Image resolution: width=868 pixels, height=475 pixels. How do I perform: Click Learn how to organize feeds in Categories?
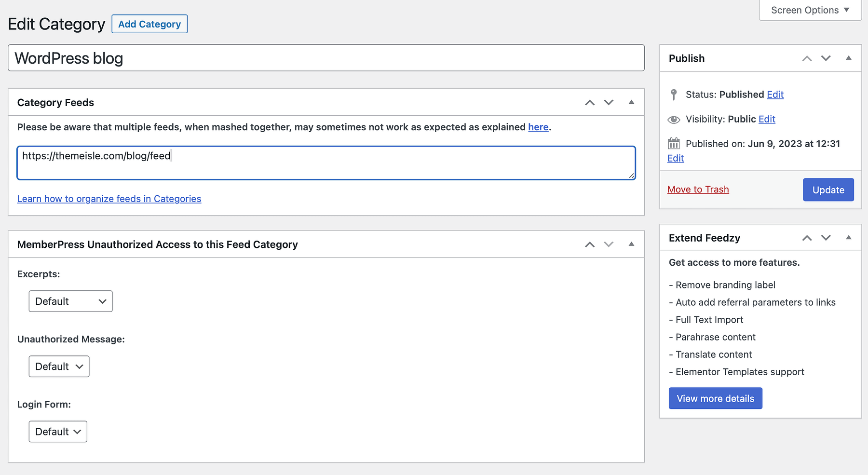point(109,198)
